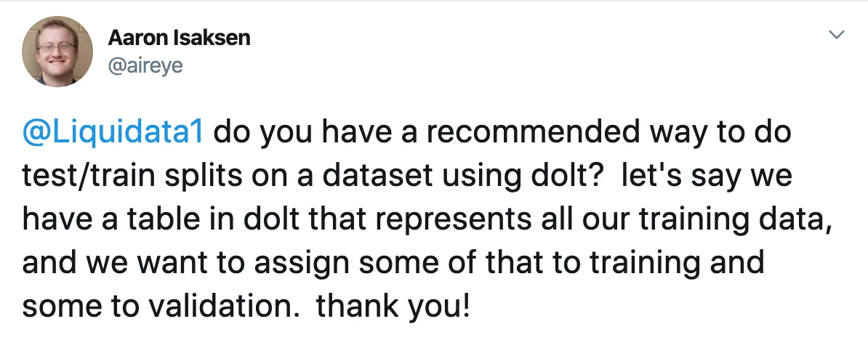Open the Aaron Isaksen display name link
Viewport: 868px width, 340px height.
point(179,38)
